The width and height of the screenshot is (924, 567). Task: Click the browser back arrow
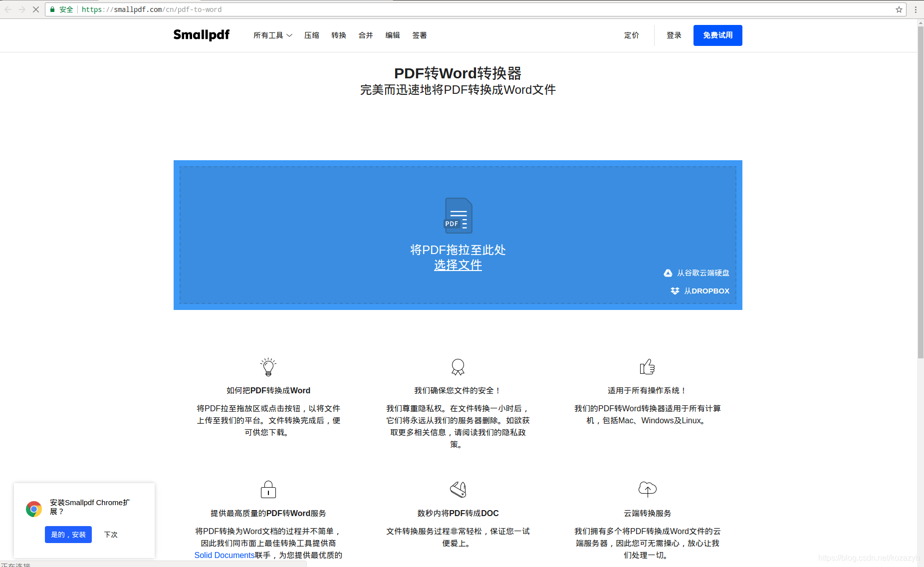(8, 9)
